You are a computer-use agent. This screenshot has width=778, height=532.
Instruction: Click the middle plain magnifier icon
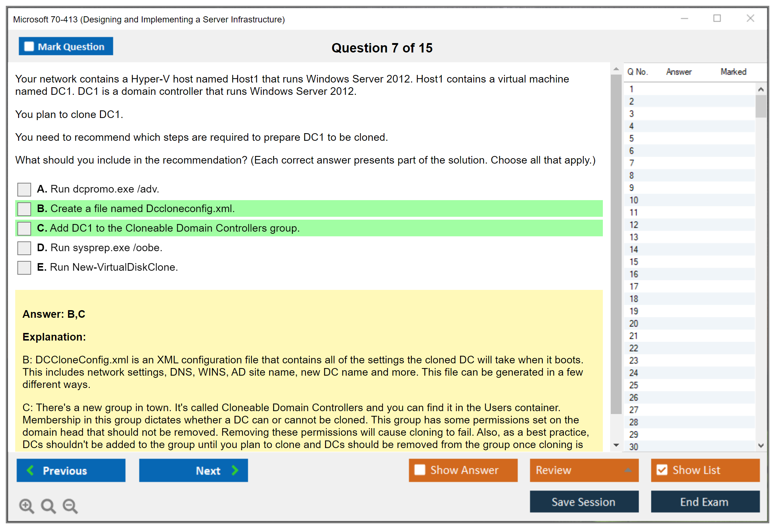[48, 506]
